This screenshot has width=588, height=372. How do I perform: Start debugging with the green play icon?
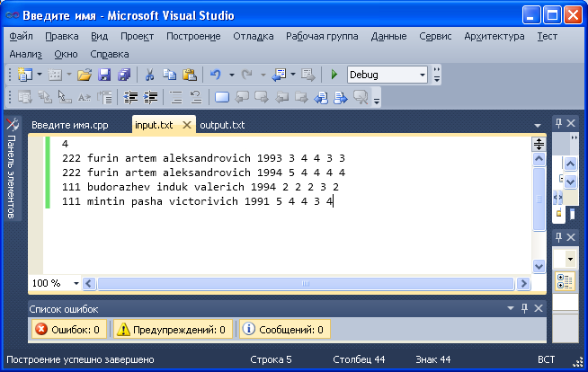[x=334, y=75]
